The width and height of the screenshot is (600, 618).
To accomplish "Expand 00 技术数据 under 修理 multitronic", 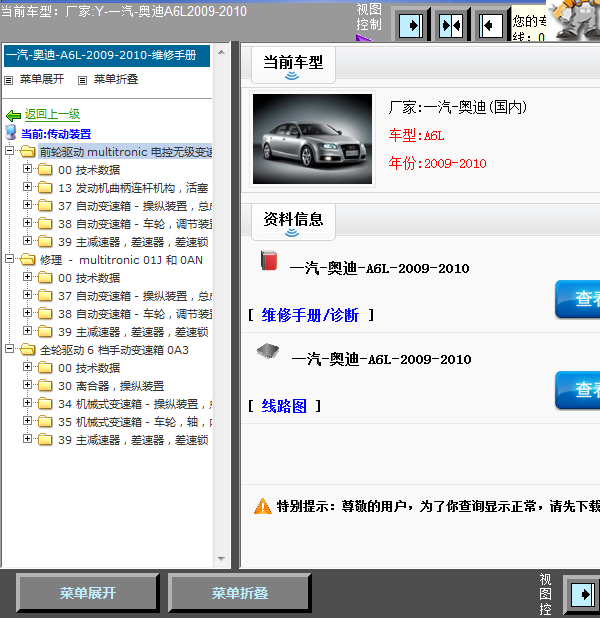I will 27,277.
